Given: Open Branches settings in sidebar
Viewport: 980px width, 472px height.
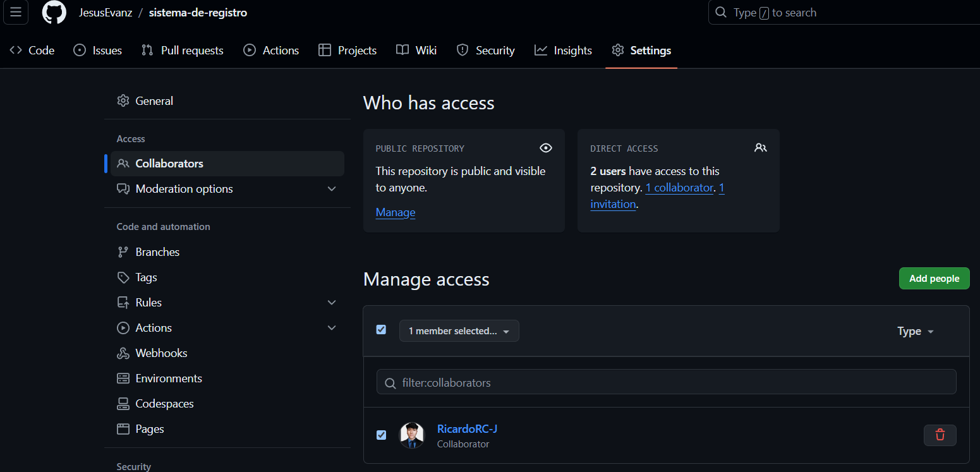Looking at the screenshot, I should coord(227,252).
